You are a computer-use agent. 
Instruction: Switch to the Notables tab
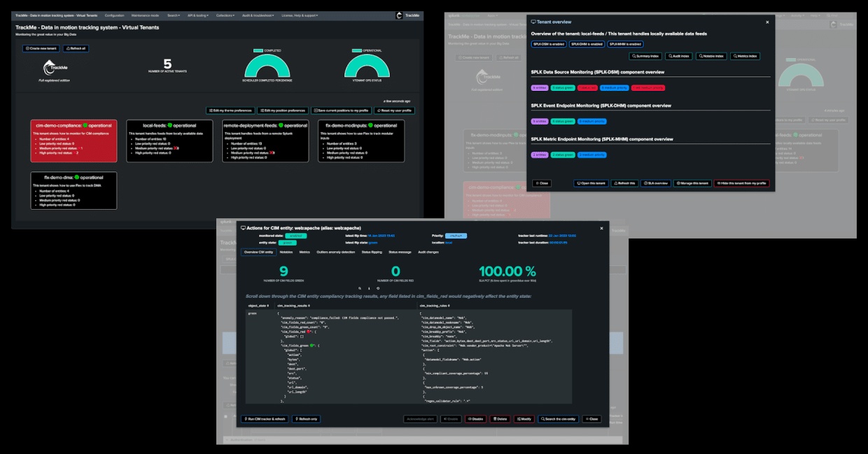pyautogui.click(x=287, y=252)
